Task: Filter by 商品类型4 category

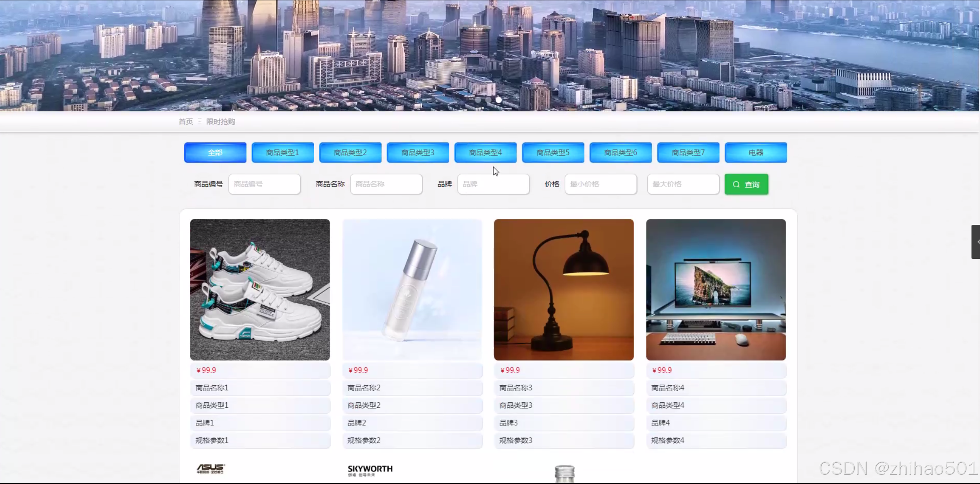Action: point(485,153)
